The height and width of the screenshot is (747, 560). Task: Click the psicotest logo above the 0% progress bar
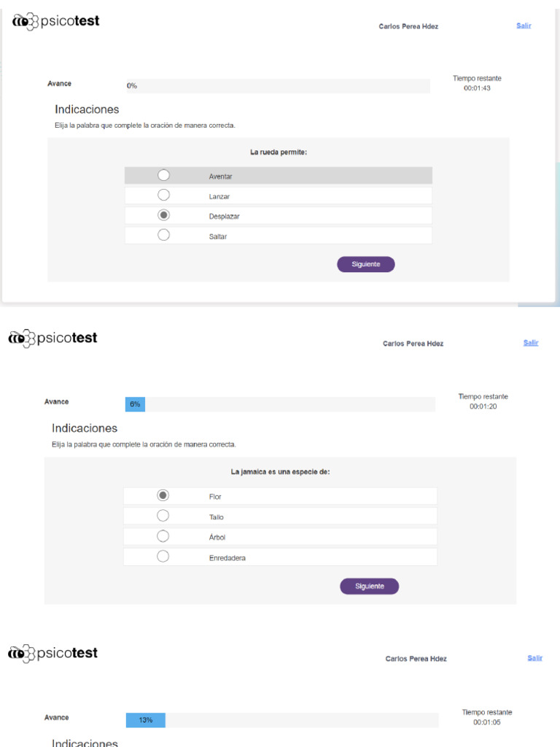click(56, 21)
